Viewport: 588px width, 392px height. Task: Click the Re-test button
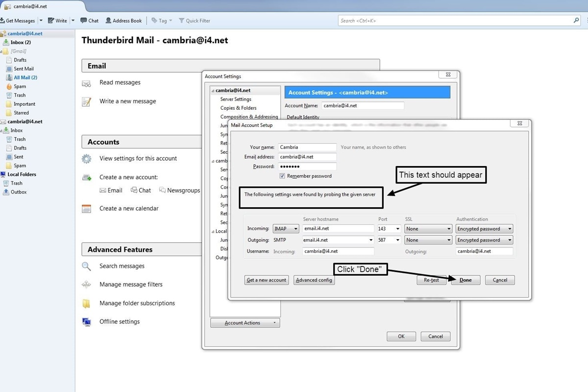click(431, 280)
